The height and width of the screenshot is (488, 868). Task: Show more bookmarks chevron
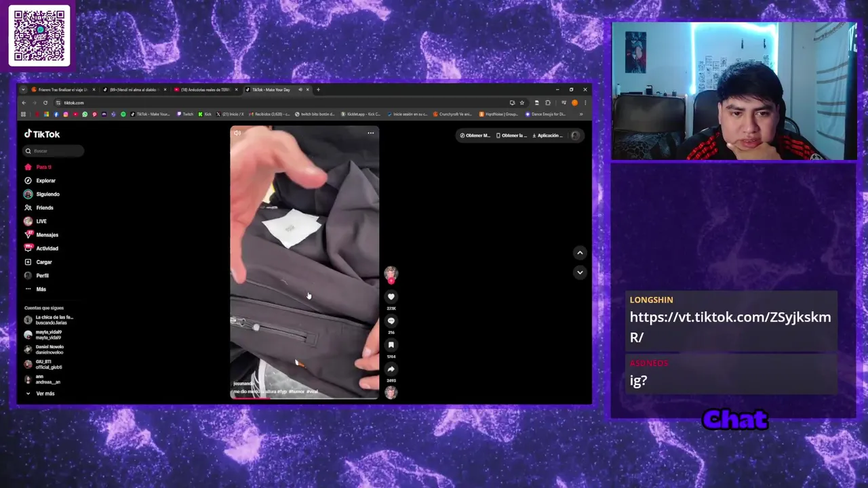[581, 114]
